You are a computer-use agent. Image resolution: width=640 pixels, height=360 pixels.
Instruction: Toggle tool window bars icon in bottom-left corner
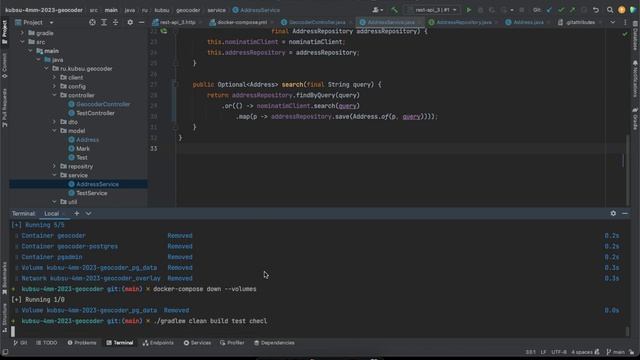point(5,352)
